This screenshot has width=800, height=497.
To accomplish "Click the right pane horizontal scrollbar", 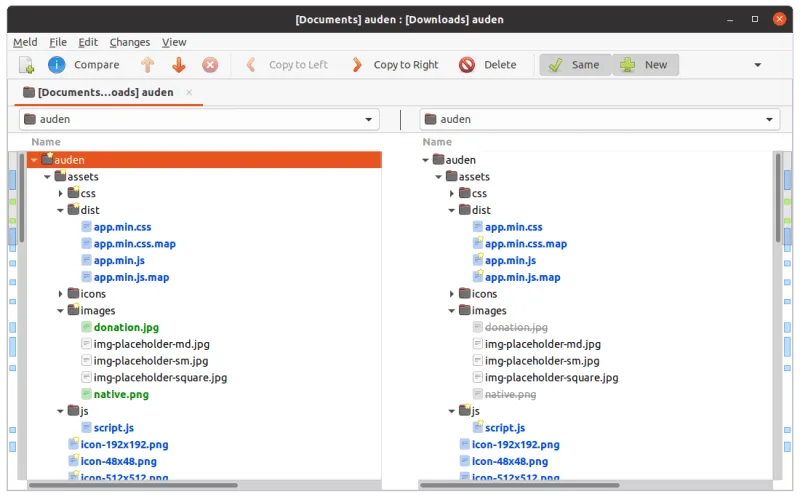I will 519,485.
